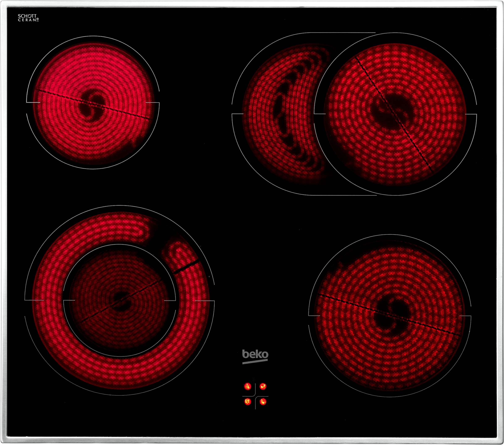
Task: Tap the beko brand logo
Action: [255, 357]
